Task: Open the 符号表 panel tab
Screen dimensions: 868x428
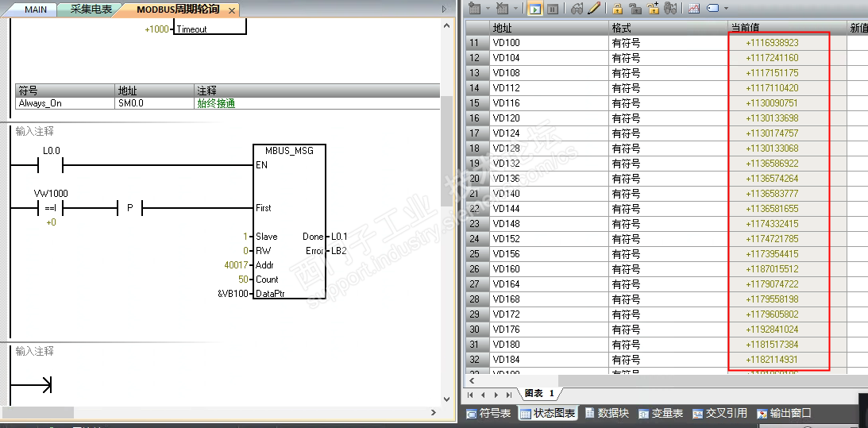Action: click(x=489, y=413)
